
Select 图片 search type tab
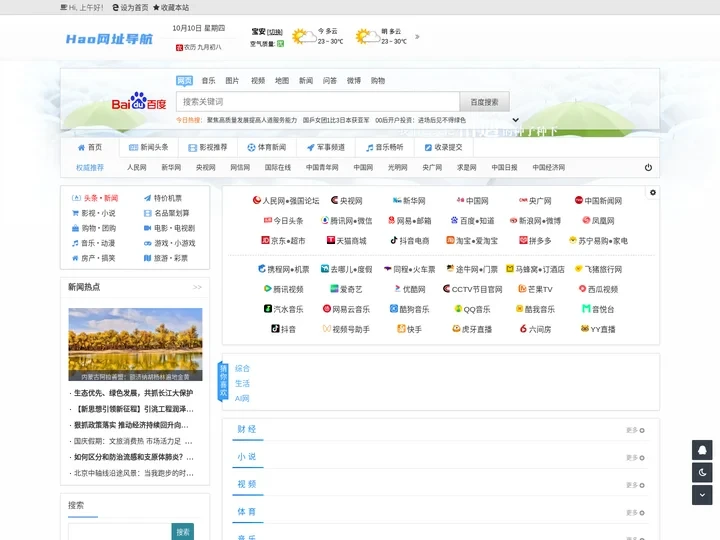232,81
